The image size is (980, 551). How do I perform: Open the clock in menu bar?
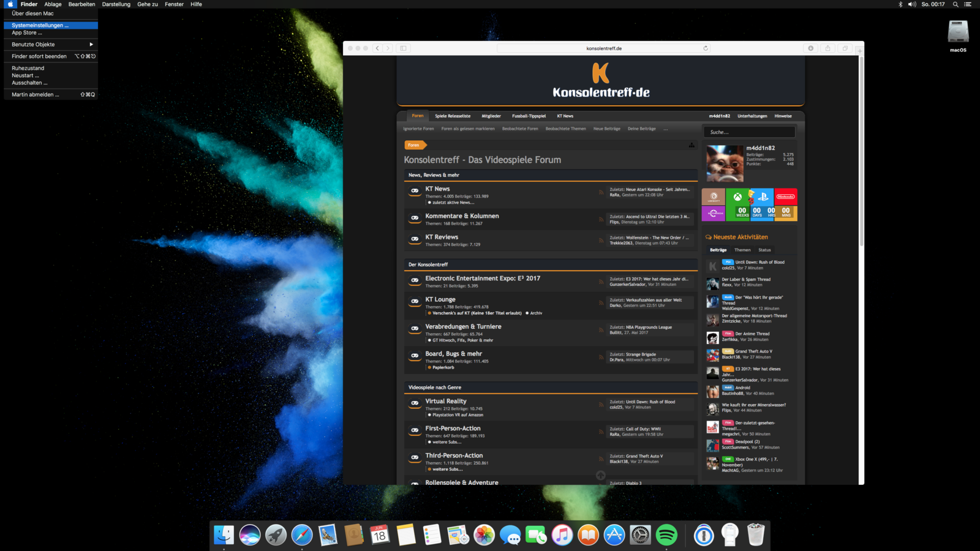tap(933, 4)
